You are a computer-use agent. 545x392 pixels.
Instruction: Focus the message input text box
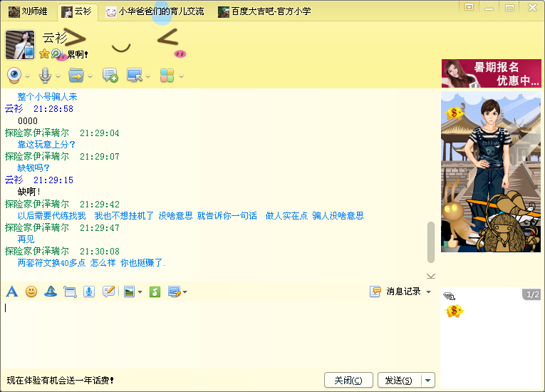coord(219,334)
